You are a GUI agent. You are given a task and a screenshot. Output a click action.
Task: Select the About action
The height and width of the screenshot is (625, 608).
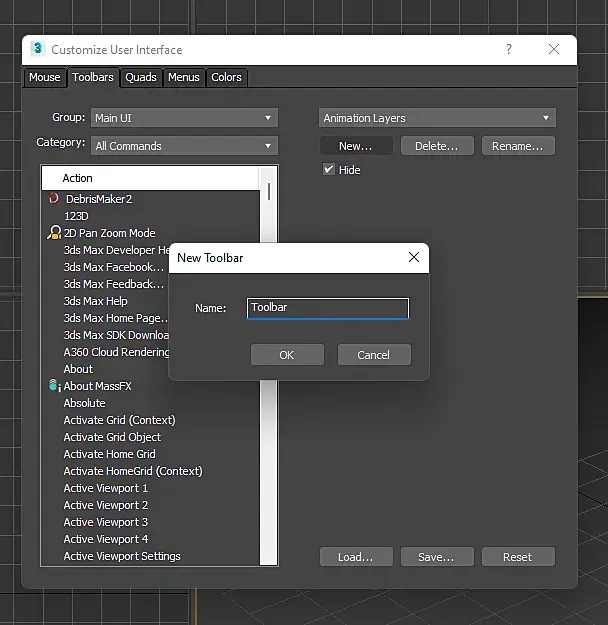pyautogui.click(x=79, y=369)
